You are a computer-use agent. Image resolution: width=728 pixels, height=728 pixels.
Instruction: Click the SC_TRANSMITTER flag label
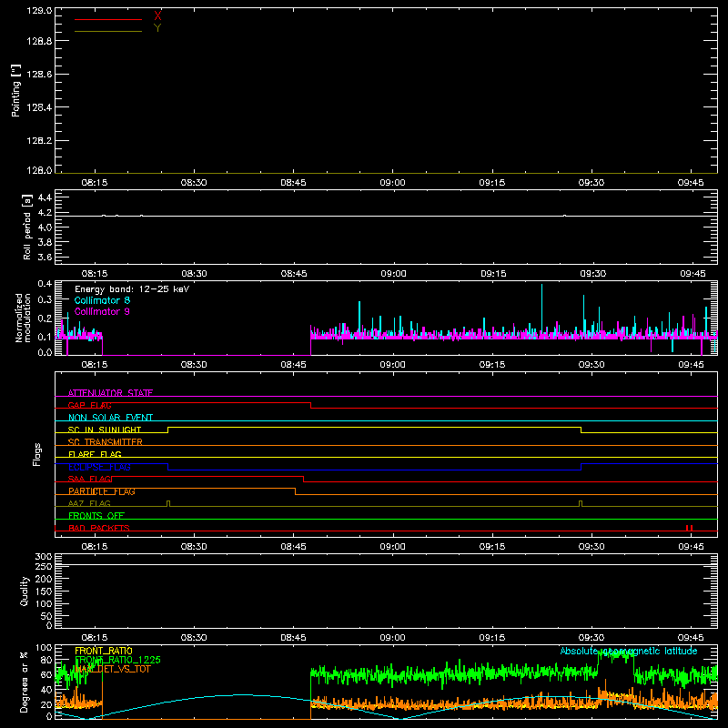pyautogui.click(x=106, y=442)
